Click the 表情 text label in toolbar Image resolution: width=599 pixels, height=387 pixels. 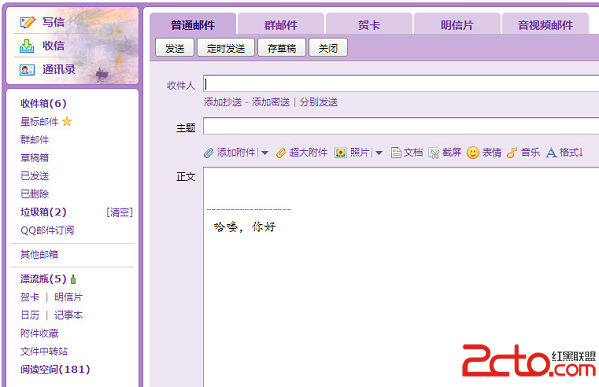492,153
